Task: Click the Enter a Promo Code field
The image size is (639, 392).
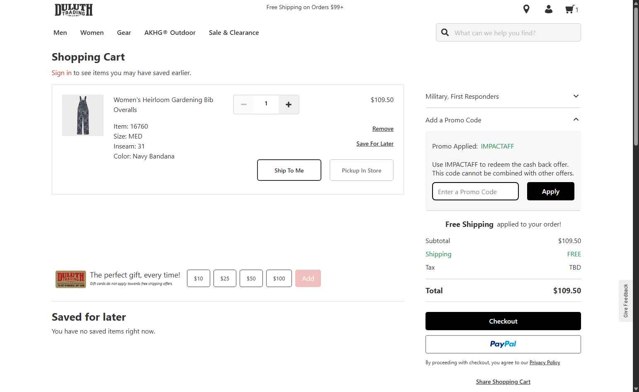Action: click(475, 191)
